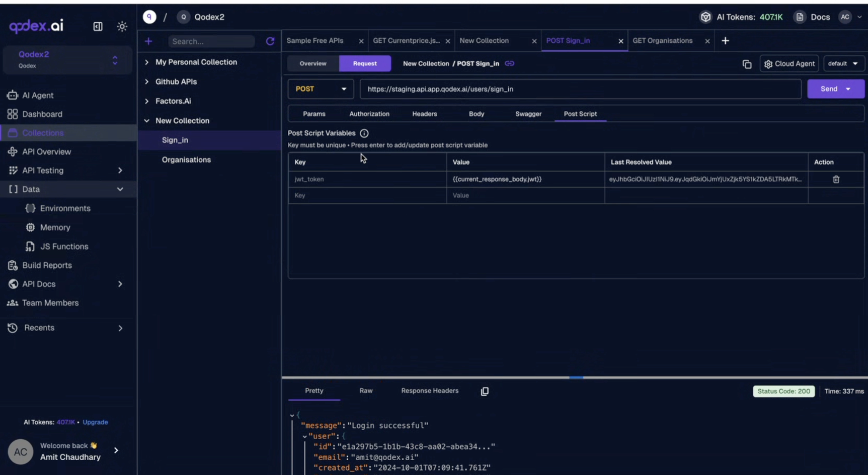Close the POST Sign_in tab

620,41
